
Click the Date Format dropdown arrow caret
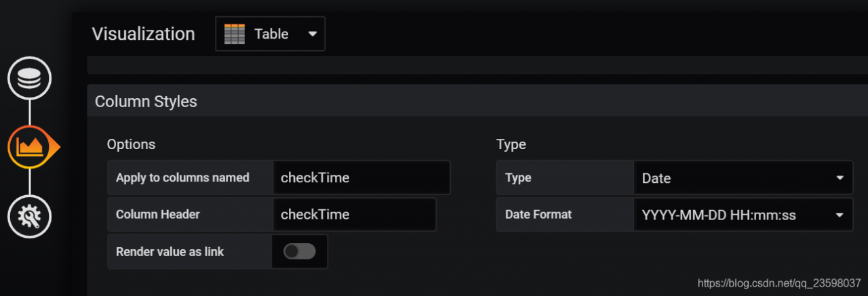click(x=840, y=215)
